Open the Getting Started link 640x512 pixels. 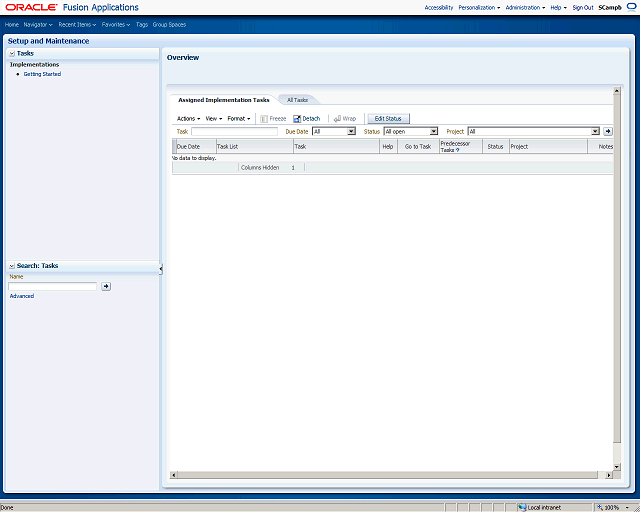tap(42, 74)
